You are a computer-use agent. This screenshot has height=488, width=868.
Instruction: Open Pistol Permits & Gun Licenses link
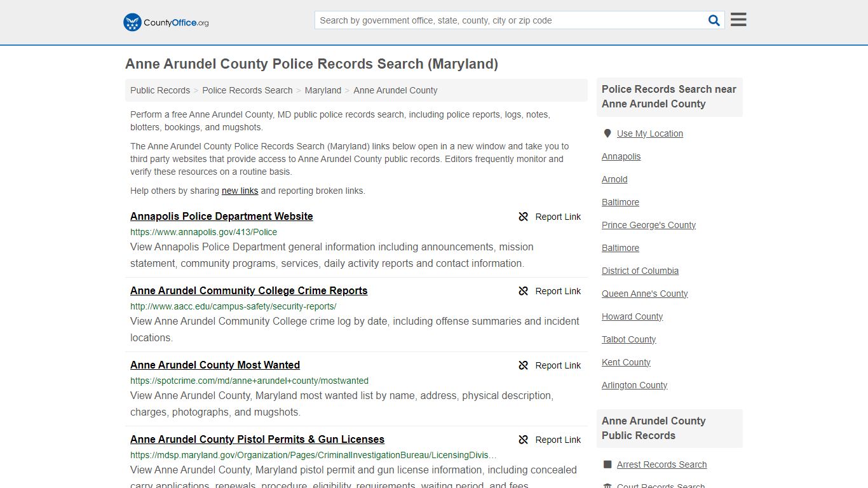pyautogui.click(x=257, y=439)
